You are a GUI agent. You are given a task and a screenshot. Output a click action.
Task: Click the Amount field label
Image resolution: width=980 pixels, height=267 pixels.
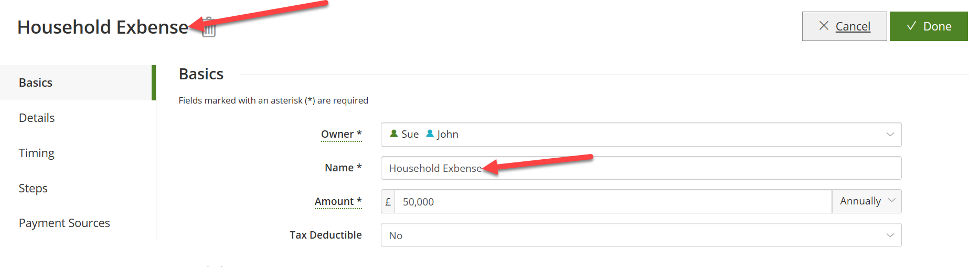pos(338,201)
